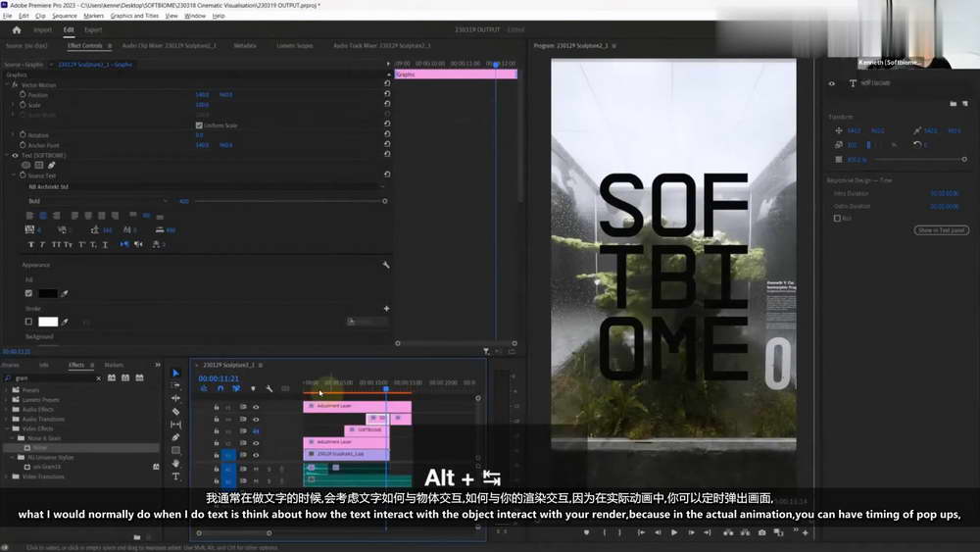Open stroke color white swatch

coord(47,322)
